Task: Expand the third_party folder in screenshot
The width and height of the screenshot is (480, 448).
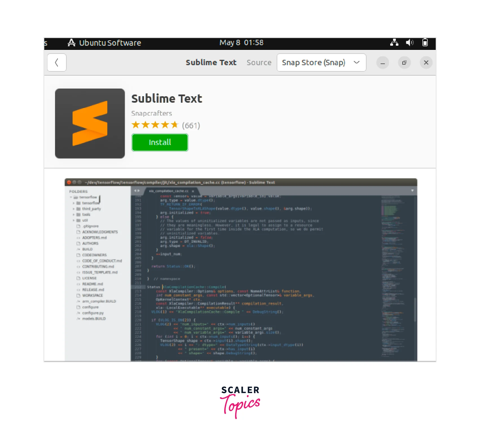Action: [x=74, y=209]
